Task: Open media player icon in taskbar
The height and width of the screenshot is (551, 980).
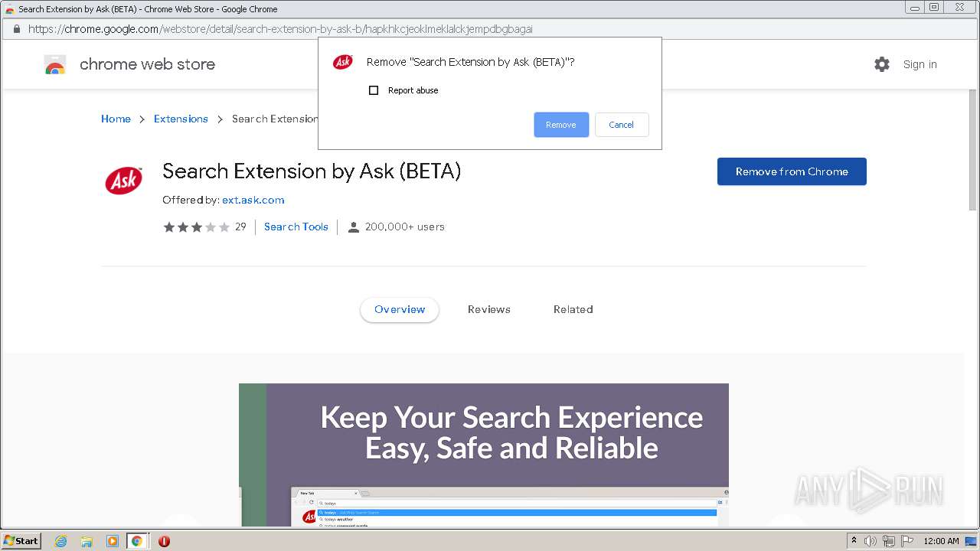Action: click(x=112, y=541)
